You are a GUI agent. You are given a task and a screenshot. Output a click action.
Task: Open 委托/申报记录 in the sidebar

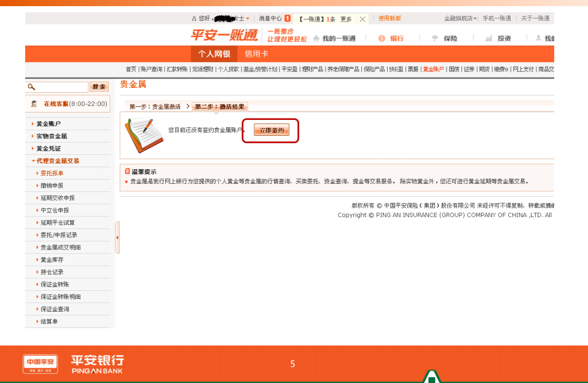[x=59, y=235]
